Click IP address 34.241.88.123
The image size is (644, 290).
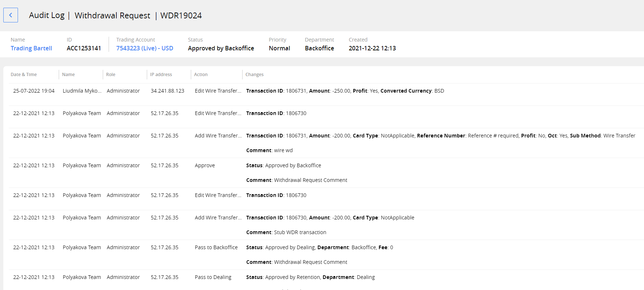coord(167,91)
